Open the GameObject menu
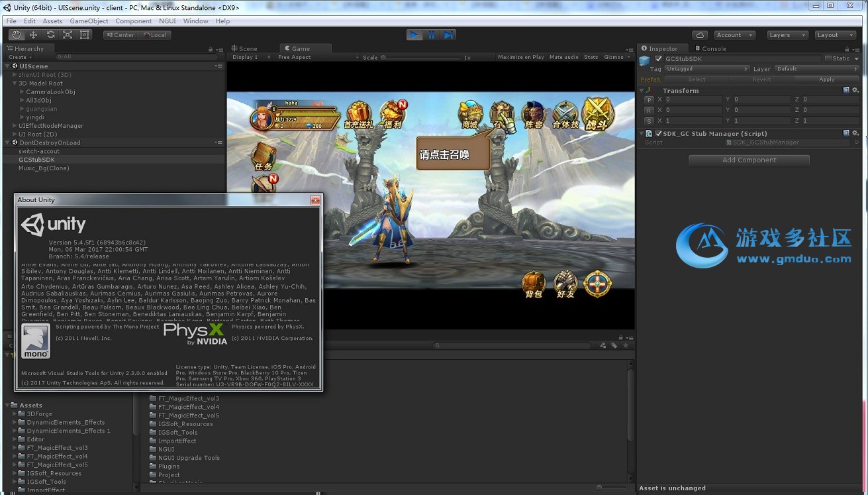Viewport: 868px width, 495px height. coord(89,21)
